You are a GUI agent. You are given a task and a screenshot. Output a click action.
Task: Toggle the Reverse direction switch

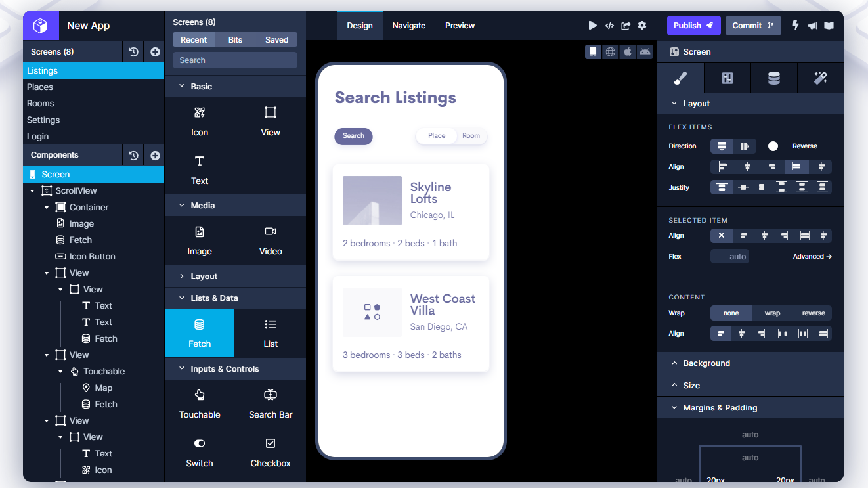tap(773, 146)
